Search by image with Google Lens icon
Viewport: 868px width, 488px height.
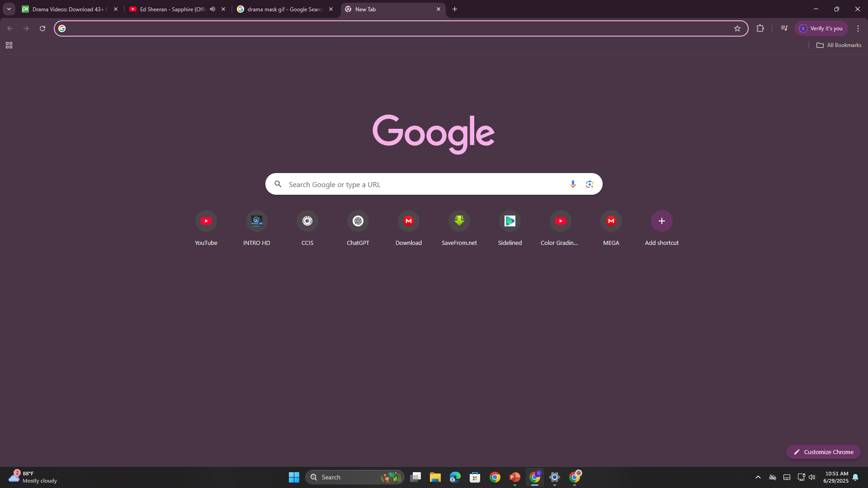[x=590, y=184]
